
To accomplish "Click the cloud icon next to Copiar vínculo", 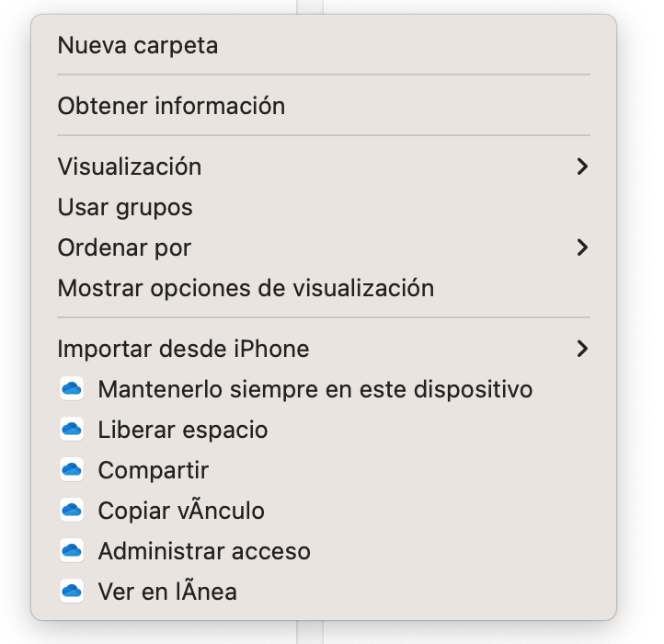I will [72, 511].
